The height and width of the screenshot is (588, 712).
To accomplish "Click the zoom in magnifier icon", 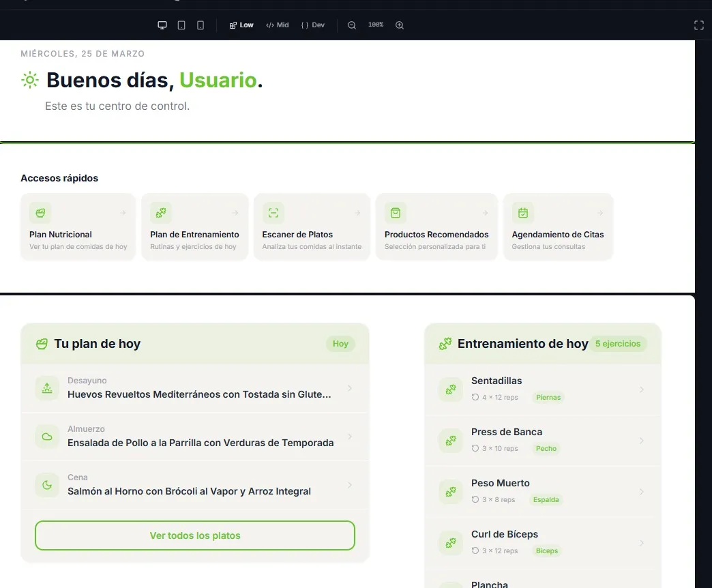I will 400,25.
